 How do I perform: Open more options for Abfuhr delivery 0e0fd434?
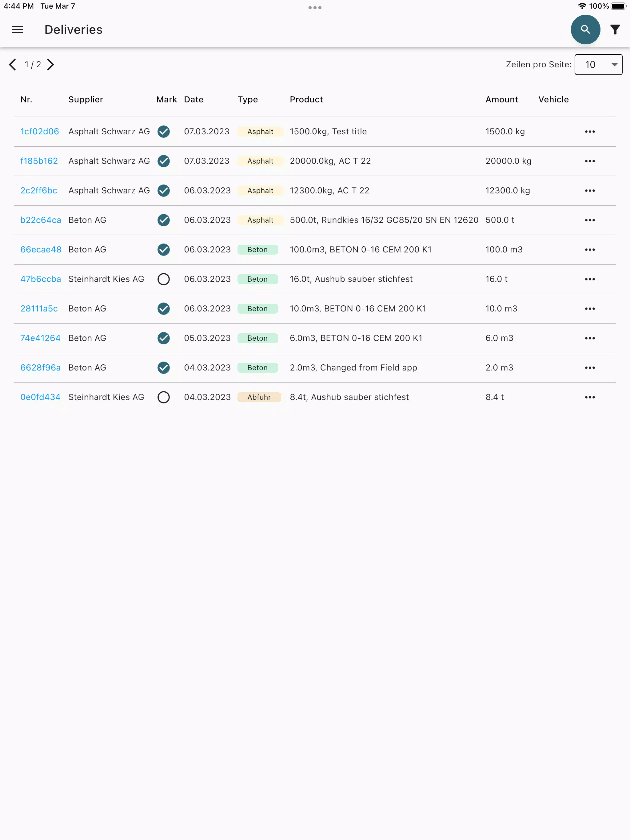click(x=590, y=397)
